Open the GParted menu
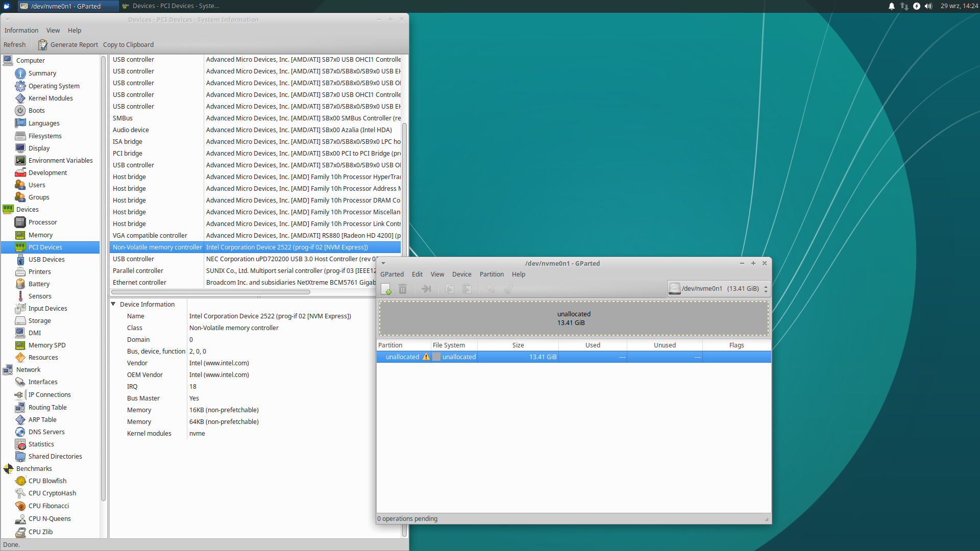Viewport: 980px width, 551px height. (392, 274)
